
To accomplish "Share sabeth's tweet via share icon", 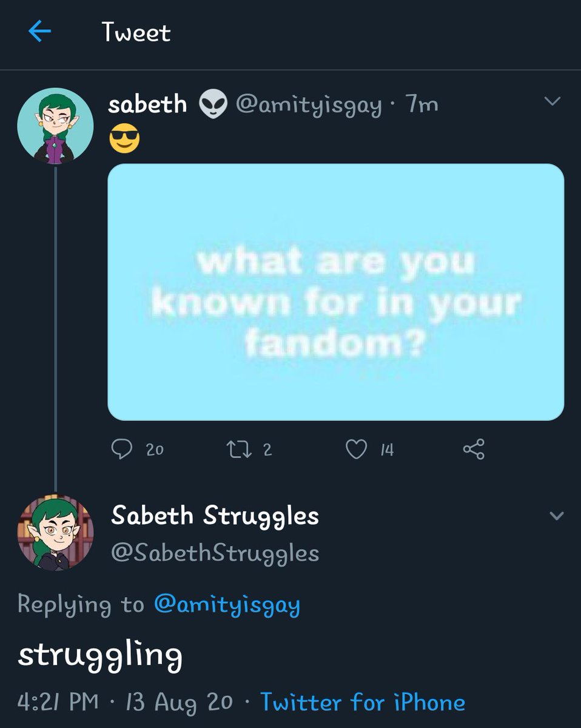I will [474, 449].
